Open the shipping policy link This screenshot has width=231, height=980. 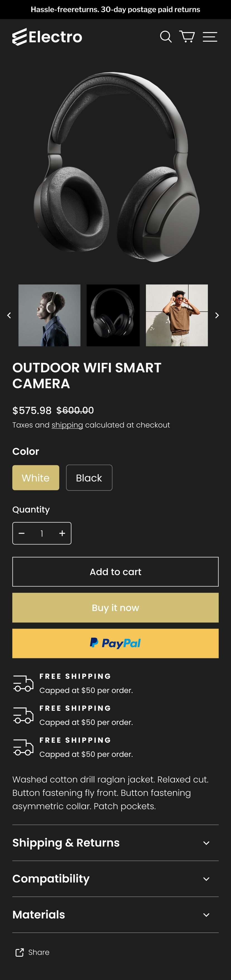[67, 425]
